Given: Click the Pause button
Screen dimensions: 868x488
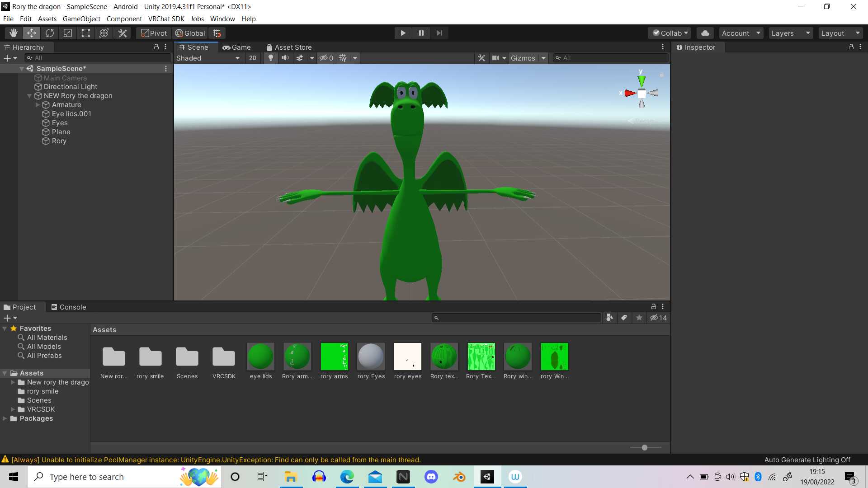Looking at the screenshot, I should click(421, 33).
